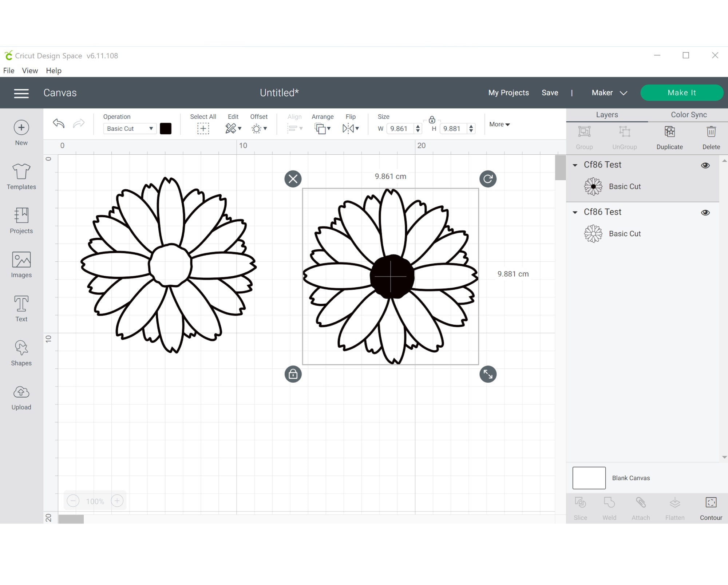Click the Upload icon

[21, 392]
